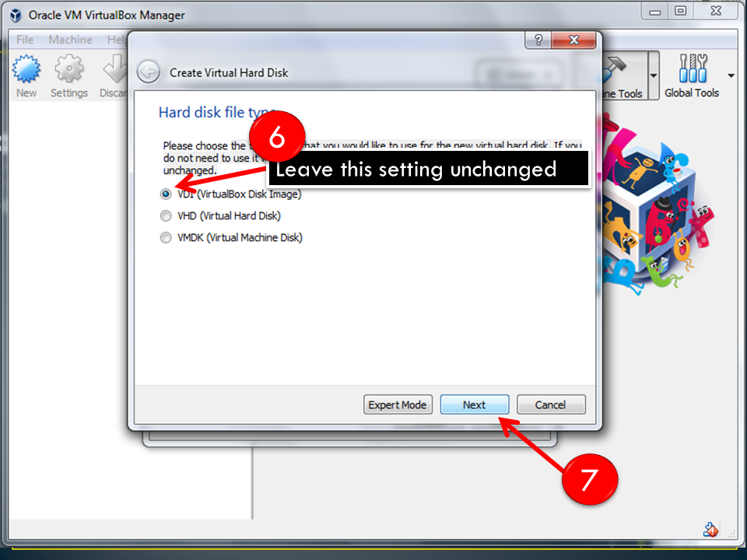Viewport: 747px width, 560px height.
Task: Click the New virtual machine icon
Action: (x=26, y=69)
